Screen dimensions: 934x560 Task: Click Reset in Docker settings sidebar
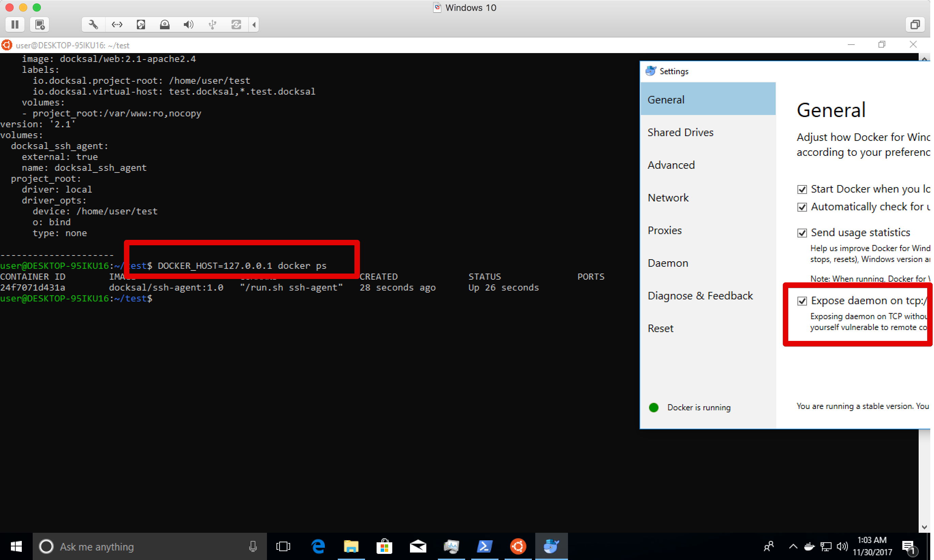click(660, 328)
